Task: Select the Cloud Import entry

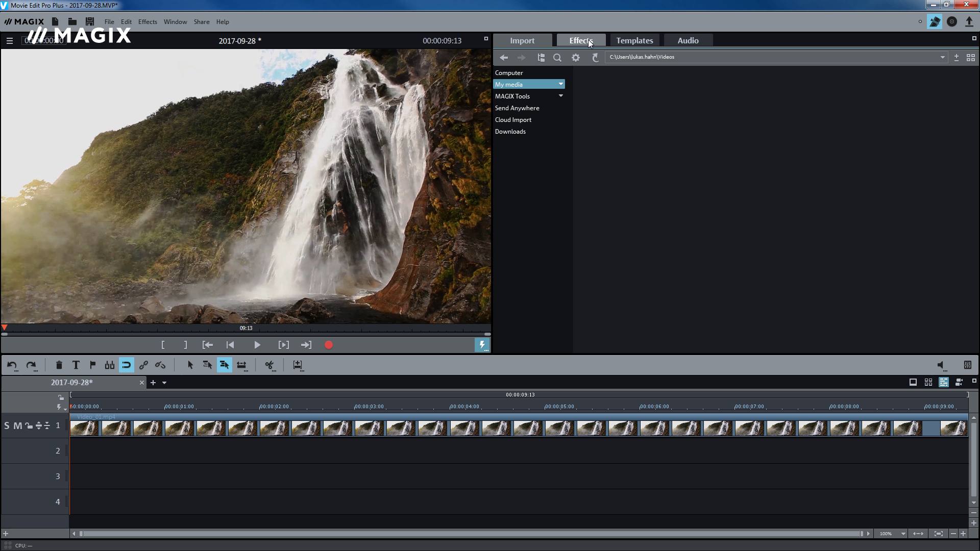Action: (x=513, y=119)
